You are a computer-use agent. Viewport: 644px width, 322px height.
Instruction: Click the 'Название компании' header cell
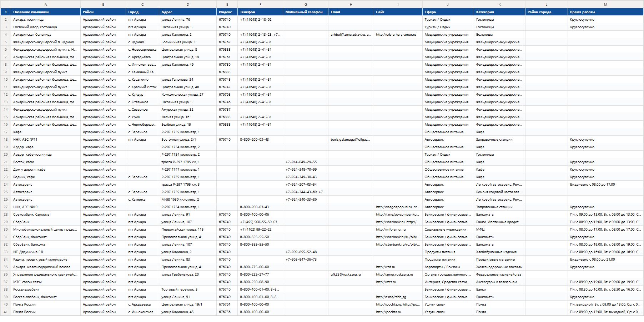[46, 12]
